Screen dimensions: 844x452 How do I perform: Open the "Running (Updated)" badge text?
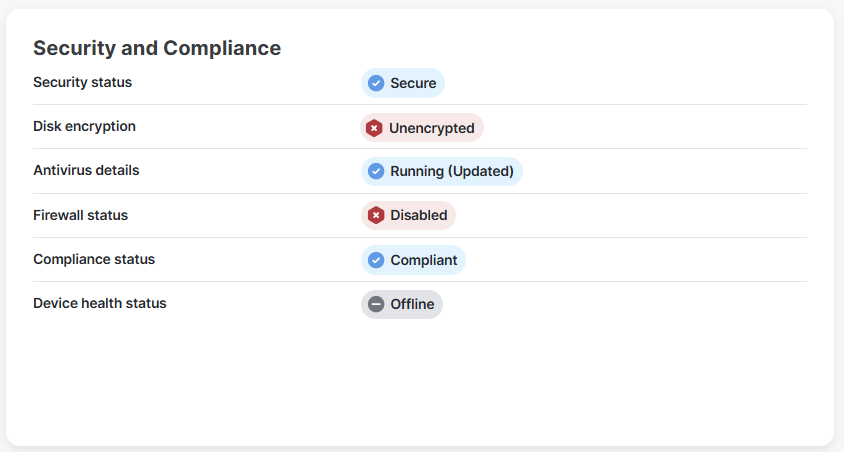[451, 171]
